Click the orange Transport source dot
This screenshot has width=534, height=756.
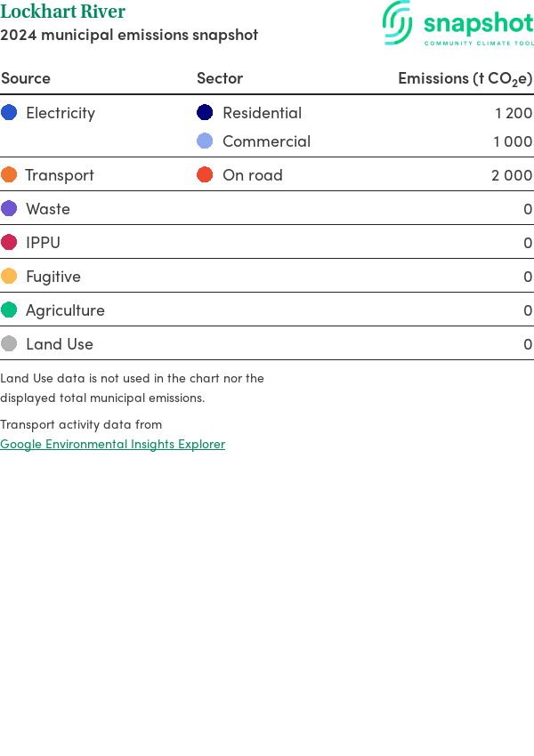9,175
